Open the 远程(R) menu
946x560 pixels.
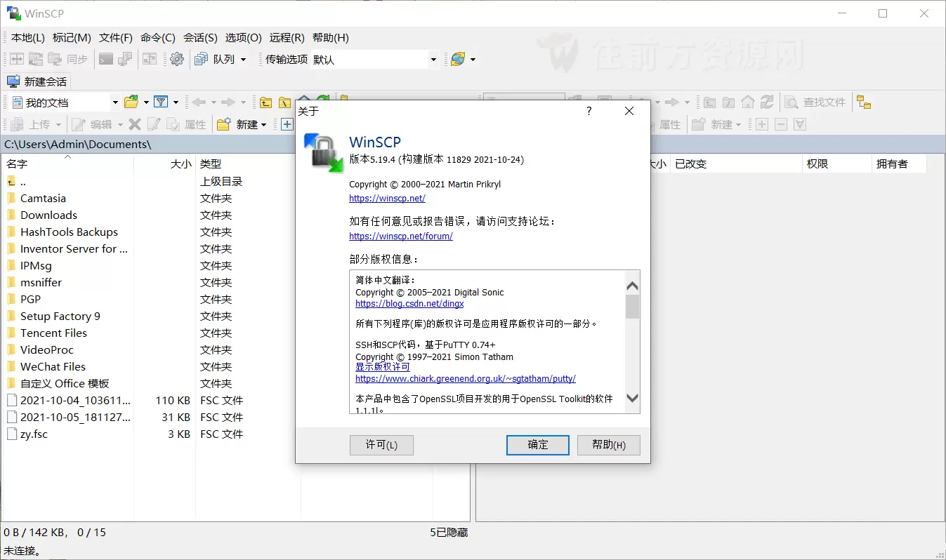point(287,38)
